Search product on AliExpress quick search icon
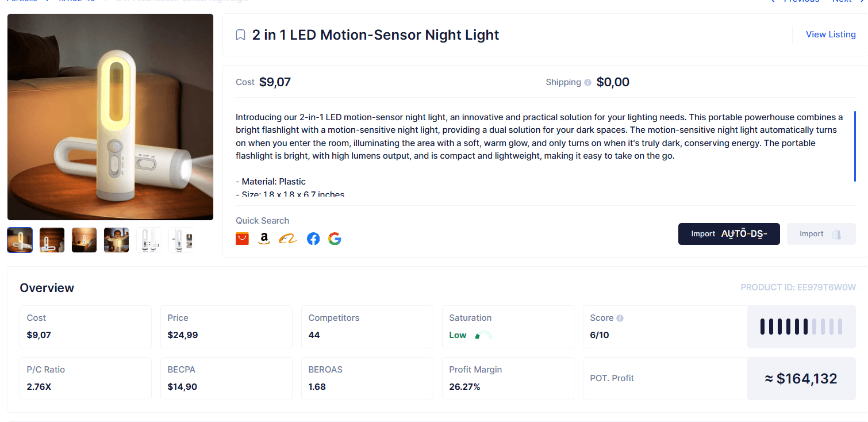Screen dimensions: 868x422 242,239
